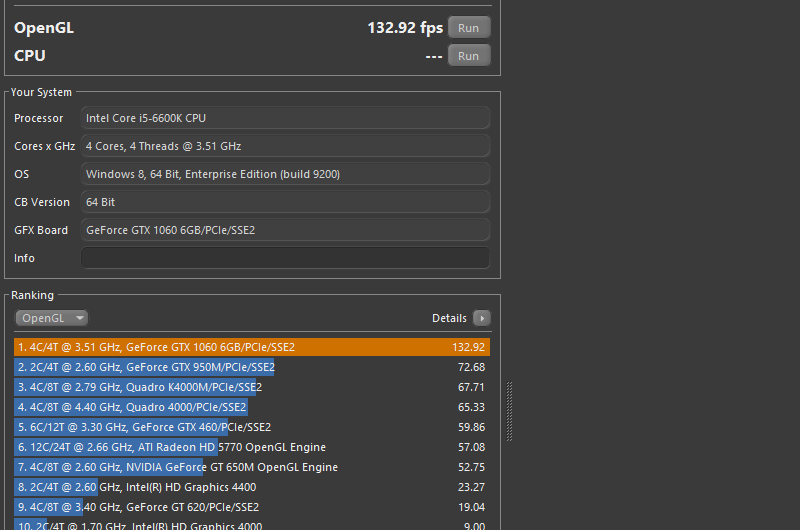Viewport: 800px width, 530px height.
Task: Select ranking row 2 GeForce GTX 950M
Action: pyautogui.click(x=252, y=367)
